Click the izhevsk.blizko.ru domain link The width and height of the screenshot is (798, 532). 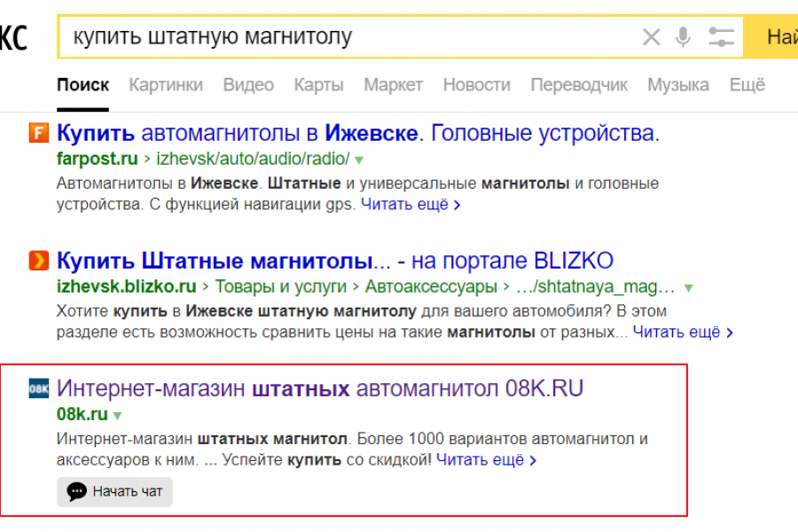pyautogui.click(x=126, y=286)
